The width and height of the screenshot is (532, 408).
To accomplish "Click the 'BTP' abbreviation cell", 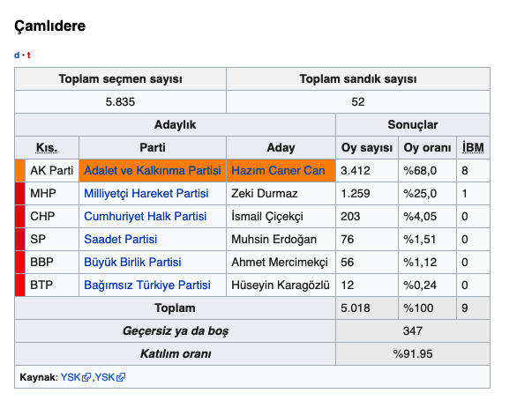I will 41,285.
